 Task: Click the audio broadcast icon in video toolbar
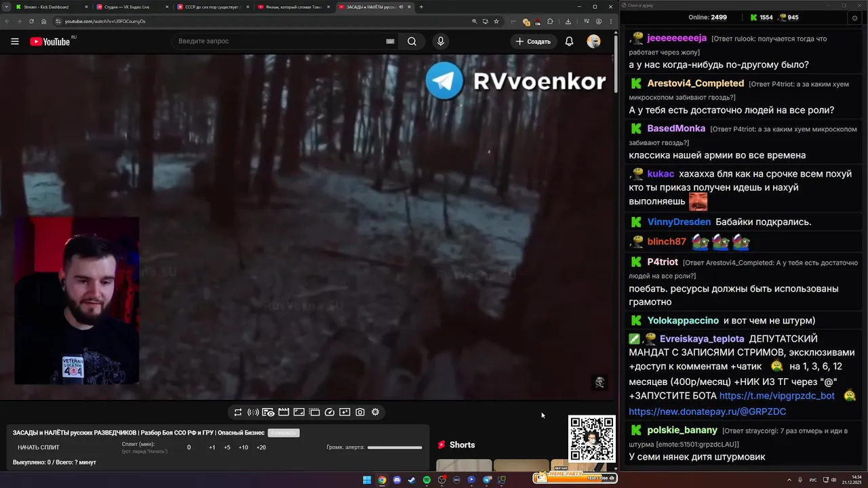click(x=253, y=412)
